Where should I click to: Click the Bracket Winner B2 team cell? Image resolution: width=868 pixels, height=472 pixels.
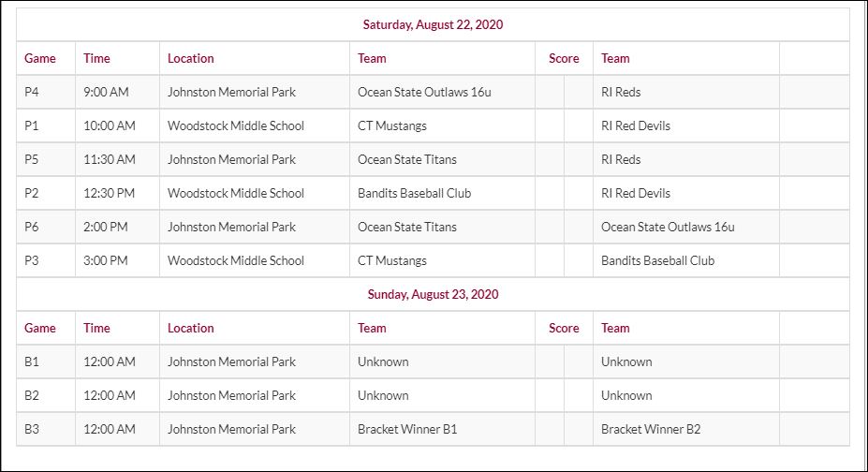(x=651, y=429)
